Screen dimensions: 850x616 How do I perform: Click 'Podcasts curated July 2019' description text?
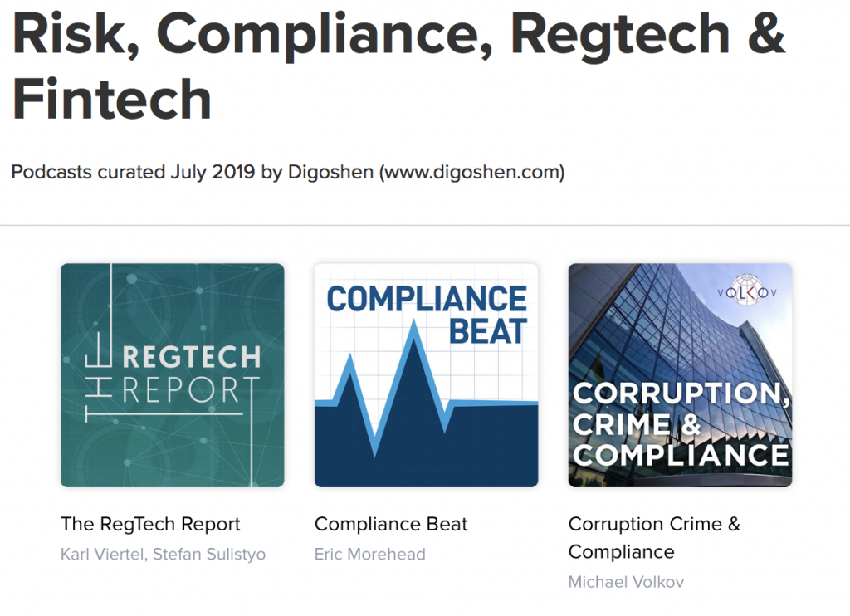click(133, 172)
